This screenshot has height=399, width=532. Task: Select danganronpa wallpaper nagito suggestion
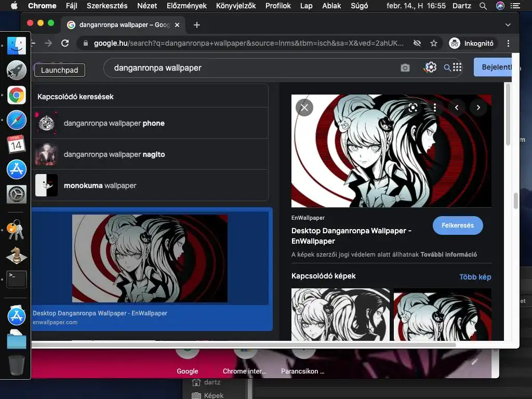point(150,154)
